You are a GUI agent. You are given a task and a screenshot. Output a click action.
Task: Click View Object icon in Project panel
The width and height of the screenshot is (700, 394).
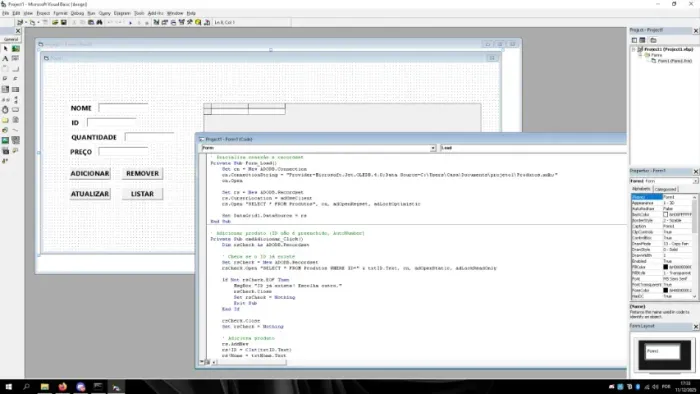point(642,40)
